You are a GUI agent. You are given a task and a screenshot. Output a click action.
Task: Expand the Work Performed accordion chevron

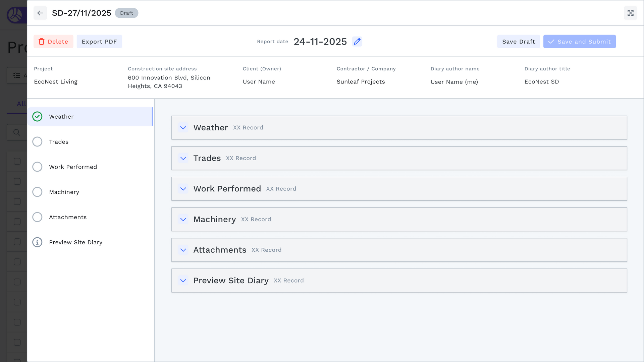pos(183,189)
